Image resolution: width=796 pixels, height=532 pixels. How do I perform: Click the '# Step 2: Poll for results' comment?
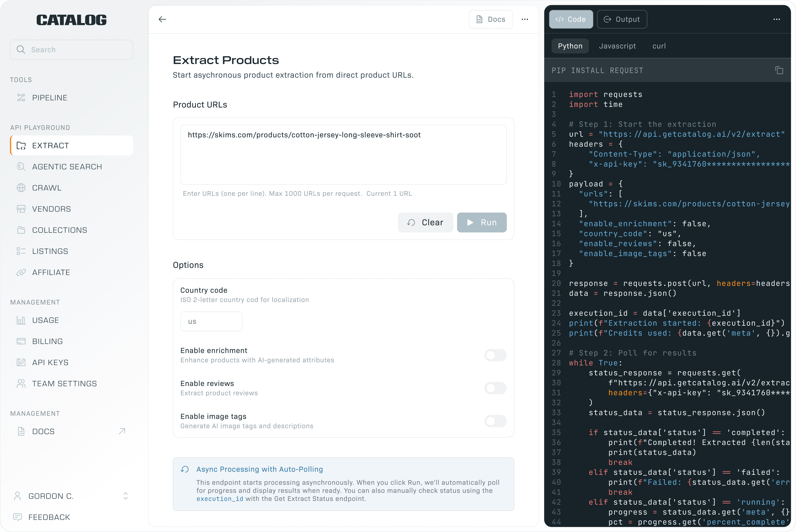633,353
